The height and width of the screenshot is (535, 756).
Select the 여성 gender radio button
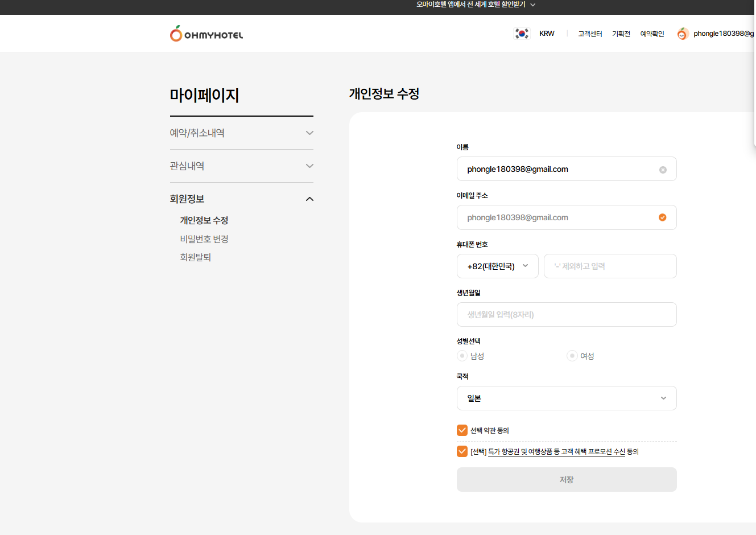pos(572,356)
